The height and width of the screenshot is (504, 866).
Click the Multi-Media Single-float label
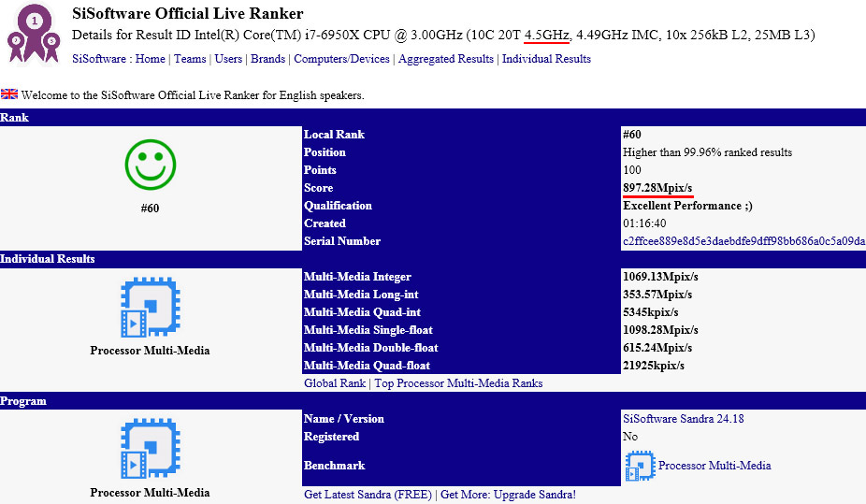pyautogui.click(x=368, y=330)
